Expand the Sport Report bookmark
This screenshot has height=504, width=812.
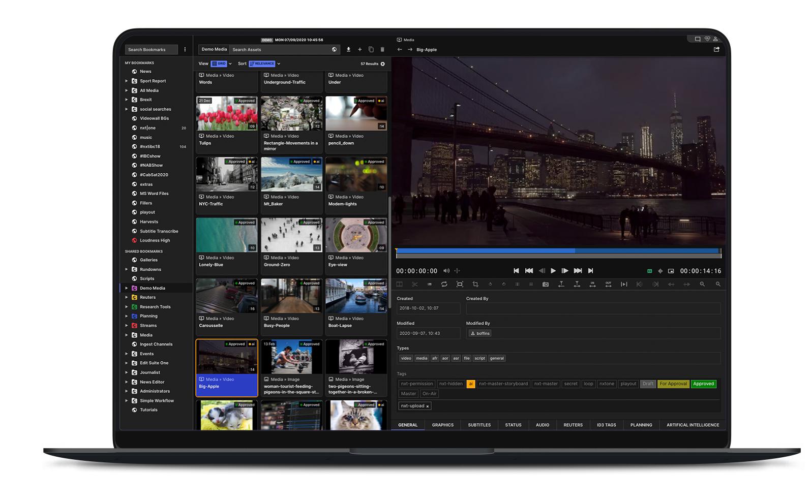127,81
